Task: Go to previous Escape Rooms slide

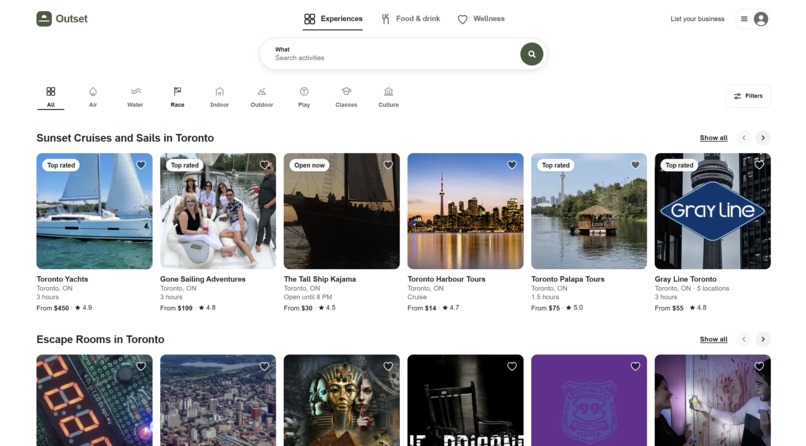Action: (743, 339)
